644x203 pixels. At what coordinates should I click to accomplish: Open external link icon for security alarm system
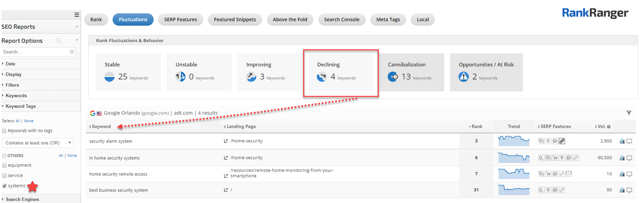click(226, 141)
